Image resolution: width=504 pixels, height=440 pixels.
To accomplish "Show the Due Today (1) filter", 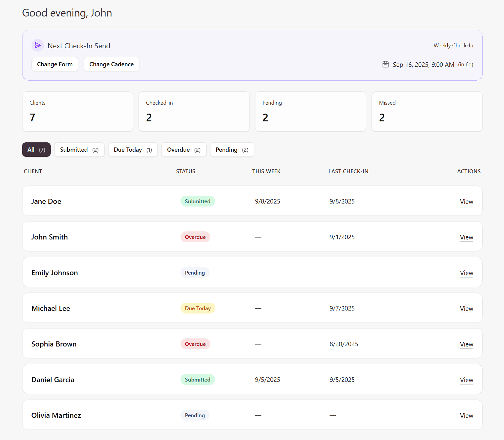I will [x=133, y=150].
